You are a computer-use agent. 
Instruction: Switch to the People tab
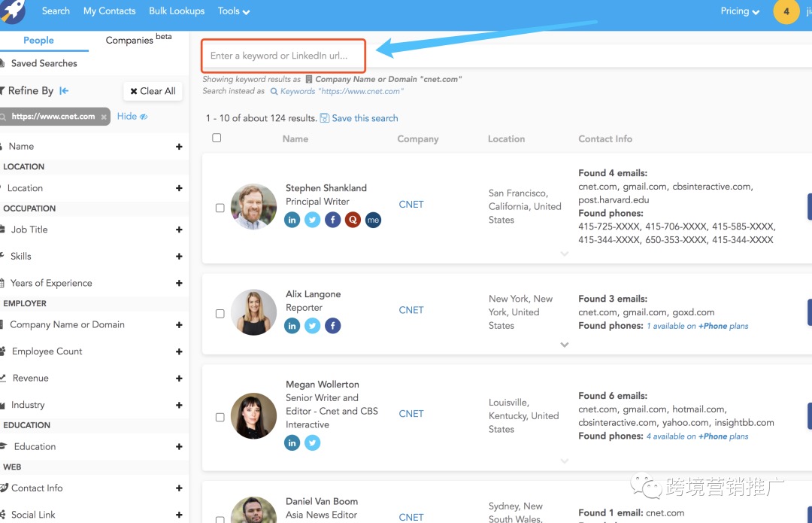(39, 41)
